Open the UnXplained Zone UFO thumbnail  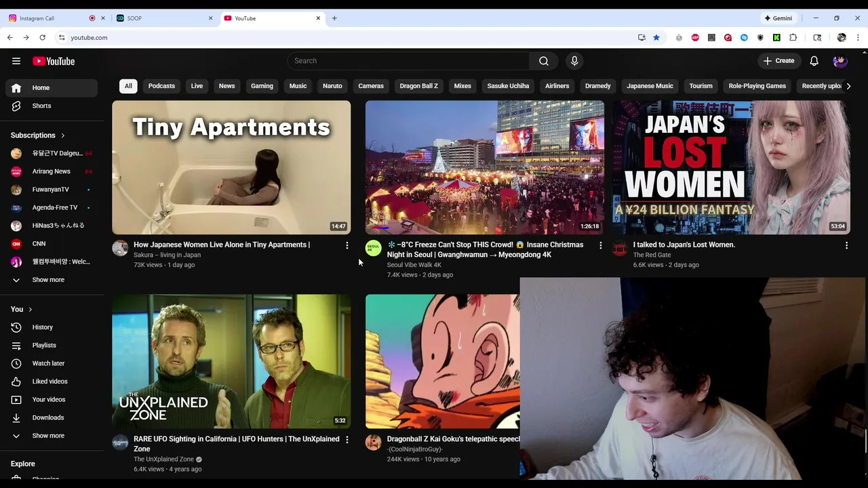click(x=231, y=361)
